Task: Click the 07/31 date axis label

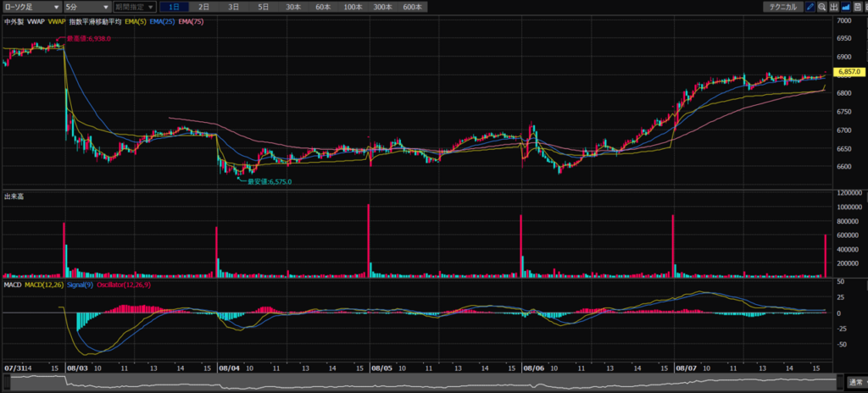Action: point(13,368)
